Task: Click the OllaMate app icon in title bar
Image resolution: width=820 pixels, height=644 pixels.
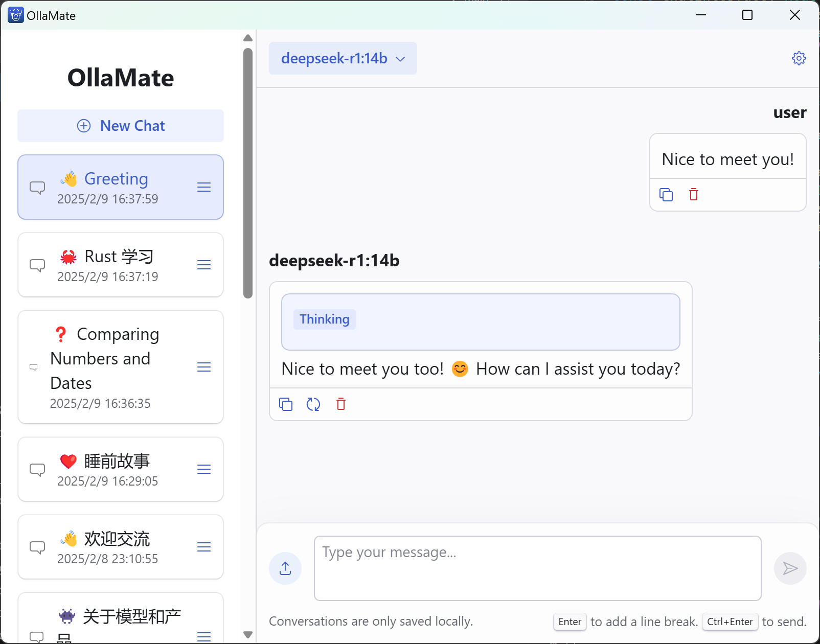Action: click(x=15, y=15)
